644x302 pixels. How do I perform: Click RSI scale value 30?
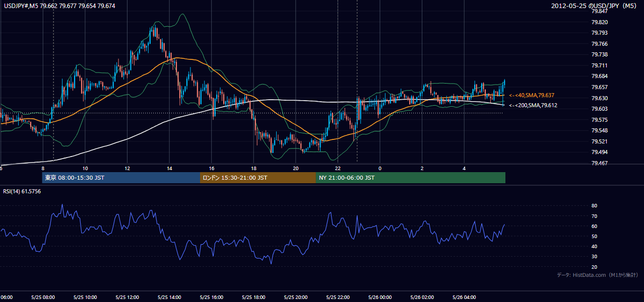click(x=595, y=257)
